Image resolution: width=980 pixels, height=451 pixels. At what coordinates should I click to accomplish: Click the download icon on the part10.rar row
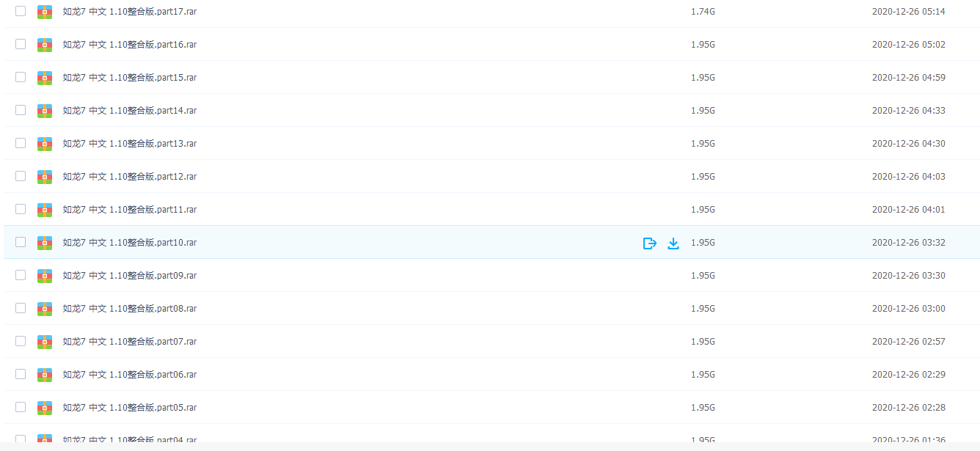[673, 243]
